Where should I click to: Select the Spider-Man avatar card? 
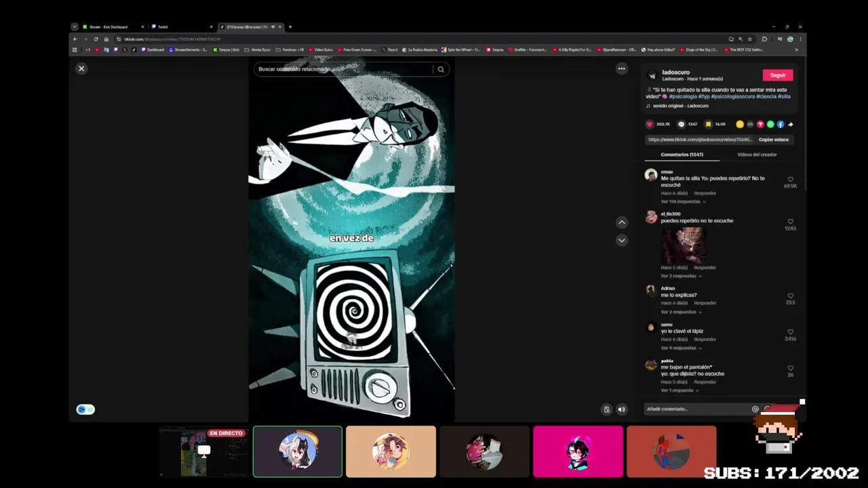click(x=671, y=451)
